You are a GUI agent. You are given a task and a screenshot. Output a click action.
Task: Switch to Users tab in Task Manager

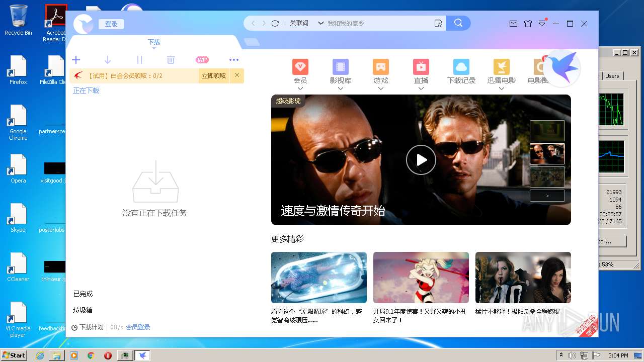(x=612, y=76)
